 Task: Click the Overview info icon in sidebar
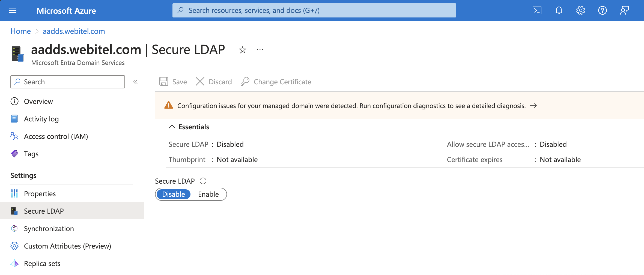click(14, 101)
